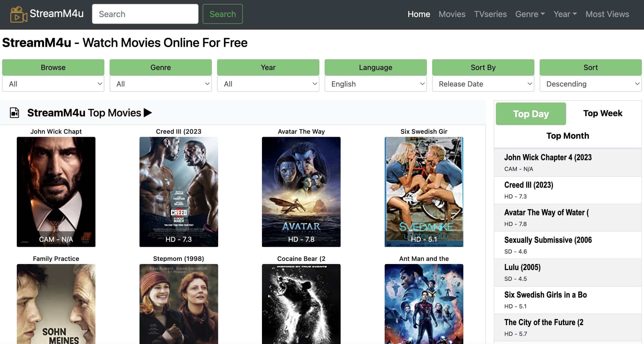This screenshot has width=644, height=344.
Task: Change the Descending sort order dropdown
Action: 591,84
